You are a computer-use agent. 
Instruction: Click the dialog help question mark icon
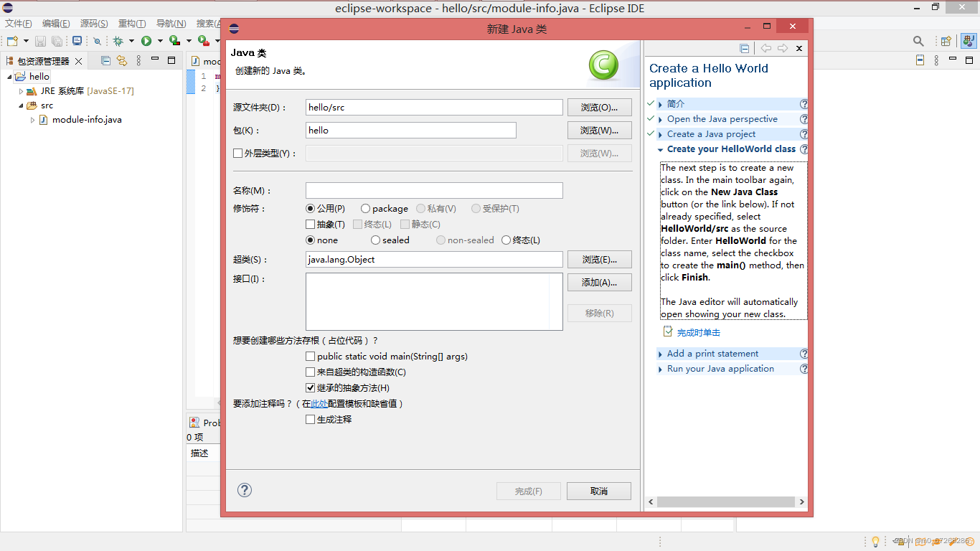pos(245,490)
